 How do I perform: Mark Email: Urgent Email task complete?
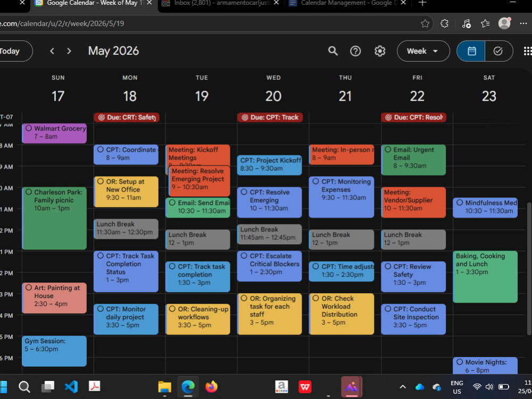click(x=388, y=149)
